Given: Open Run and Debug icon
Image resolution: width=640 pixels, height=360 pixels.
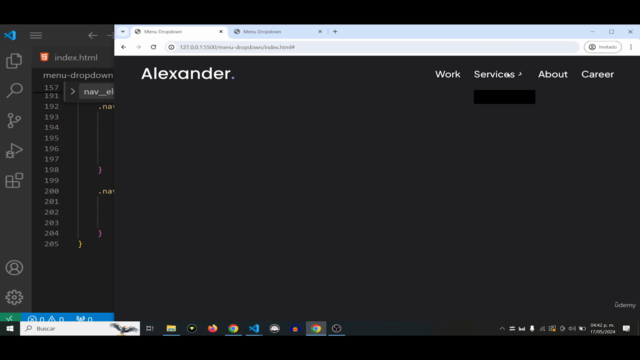Looking at the screenshot, I should coord(14,150).
